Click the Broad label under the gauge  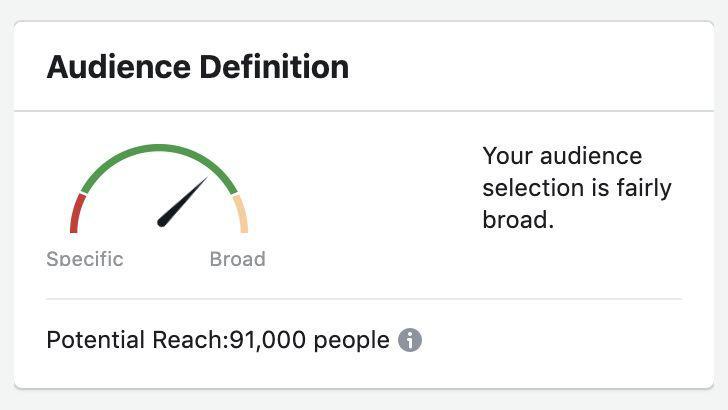(x=238, y=259)
